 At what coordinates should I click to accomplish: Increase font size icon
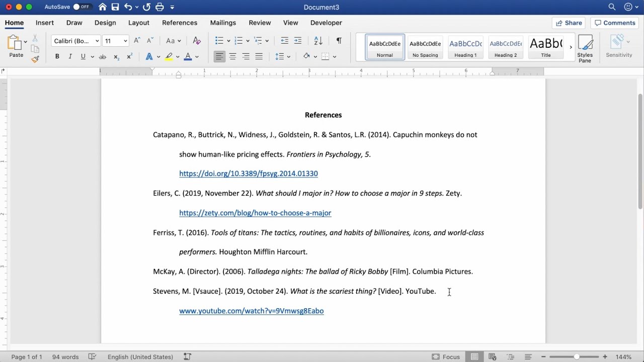point(137,41)
